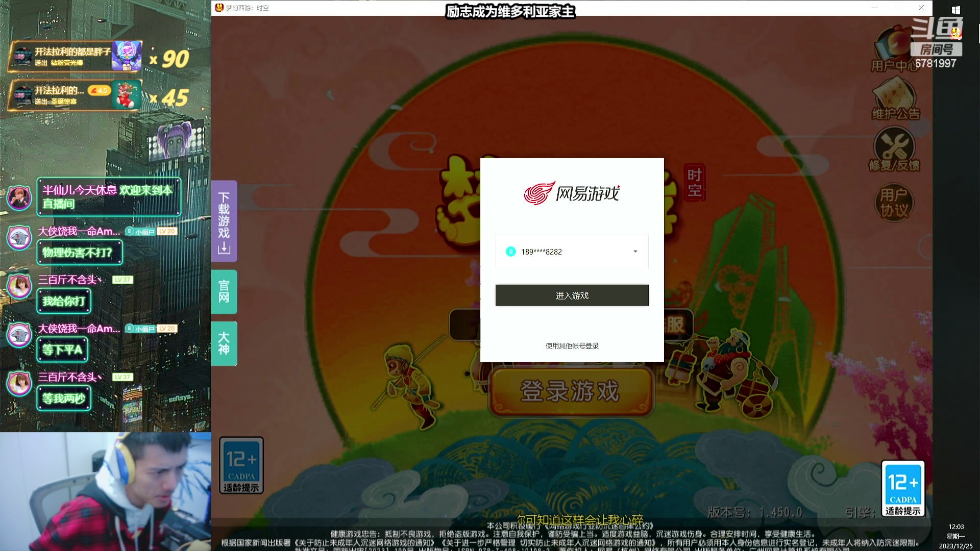
Task: Click the version number 1.450.0 text
Action: [780, 512]
